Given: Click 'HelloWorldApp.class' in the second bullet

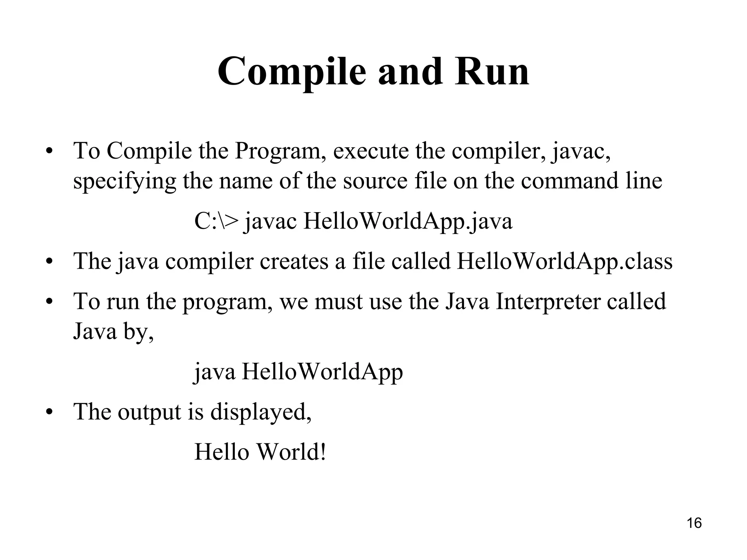Looking at the screenshot, I should tap(564, 261).
